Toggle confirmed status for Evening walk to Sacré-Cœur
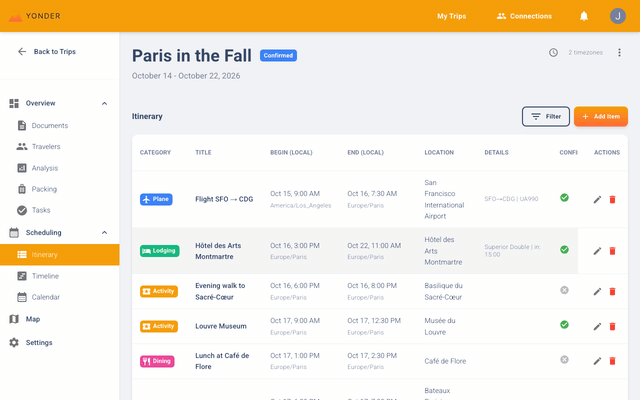This screenshot has height=400, width=640. pos(564,290)
